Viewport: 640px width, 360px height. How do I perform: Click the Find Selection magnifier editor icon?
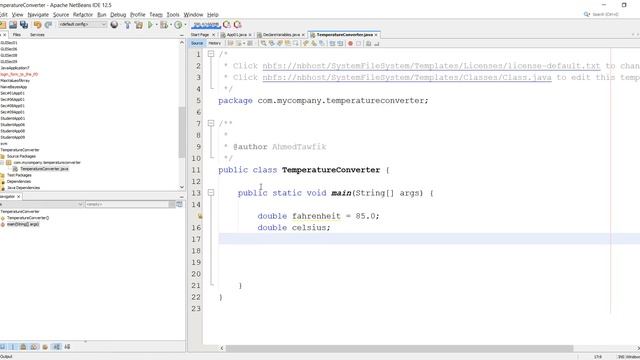[264, 43]
